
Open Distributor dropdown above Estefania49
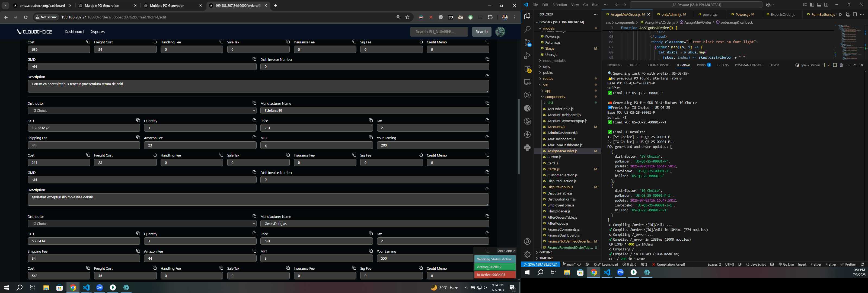tap(142, 111)
